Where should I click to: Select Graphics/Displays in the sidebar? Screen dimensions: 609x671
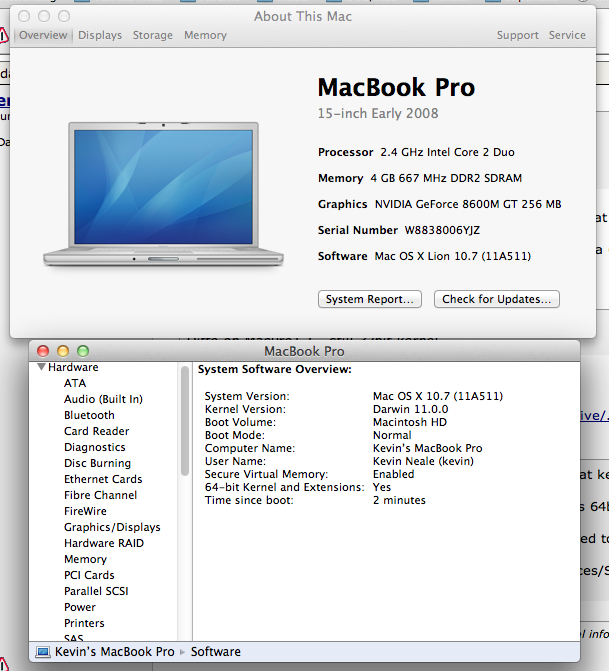pos(112,527)
